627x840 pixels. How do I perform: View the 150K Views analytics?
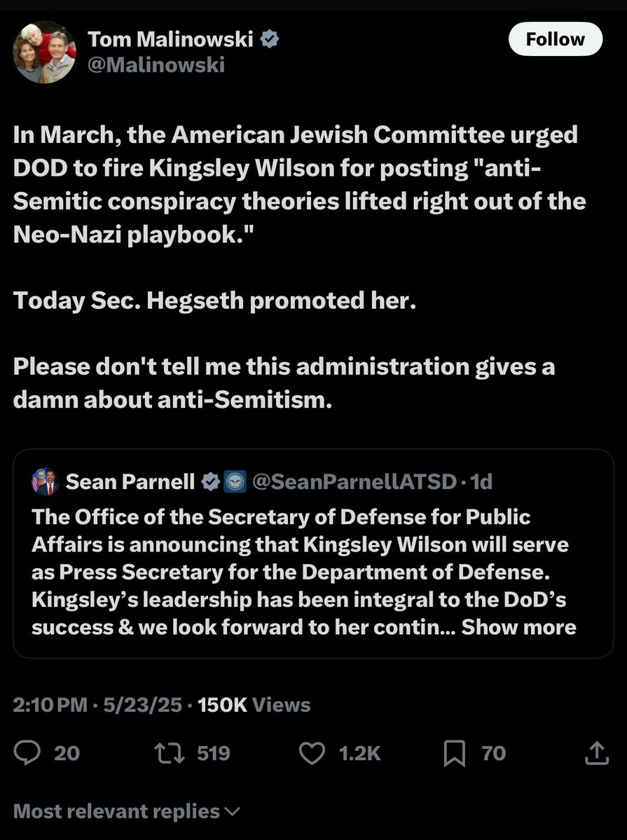(254, 704)
